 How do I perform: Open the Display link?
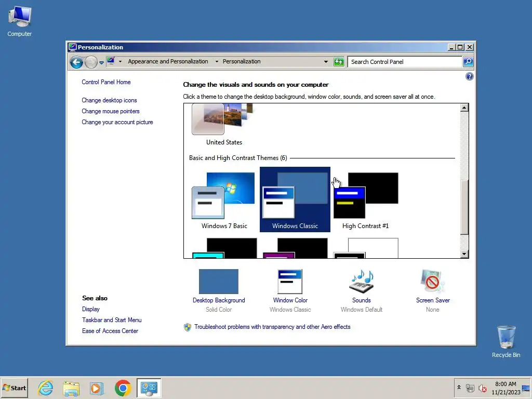coord(90,309)
